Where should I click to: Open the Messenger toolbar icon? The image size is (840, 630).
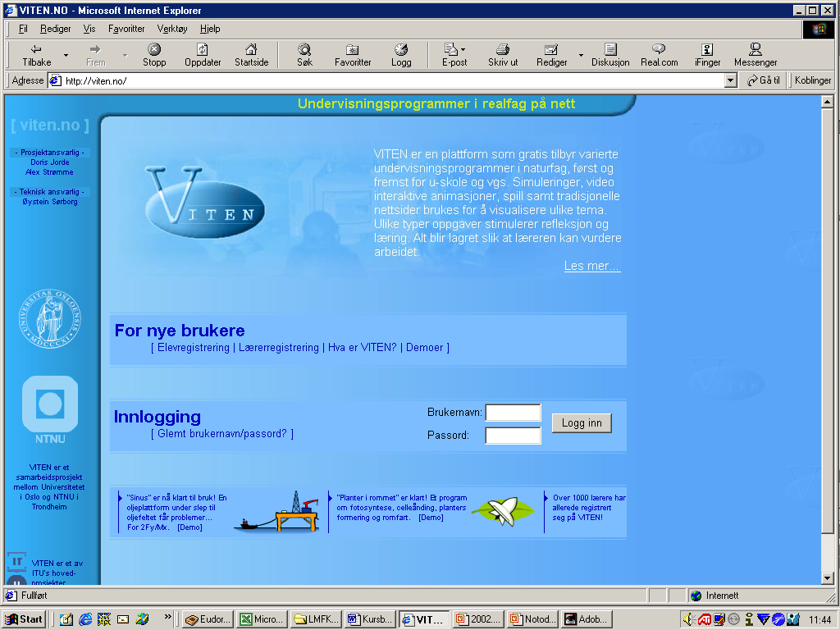(756, 55)
